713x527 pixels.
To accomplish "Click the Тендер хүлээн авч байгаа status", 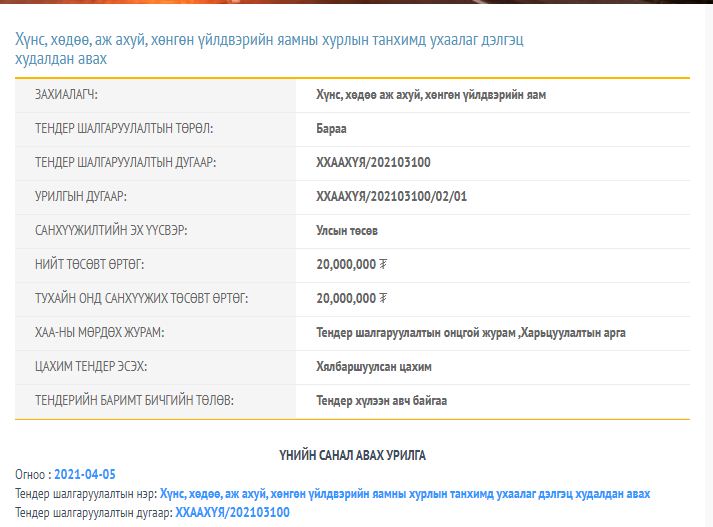I will 381,400.
